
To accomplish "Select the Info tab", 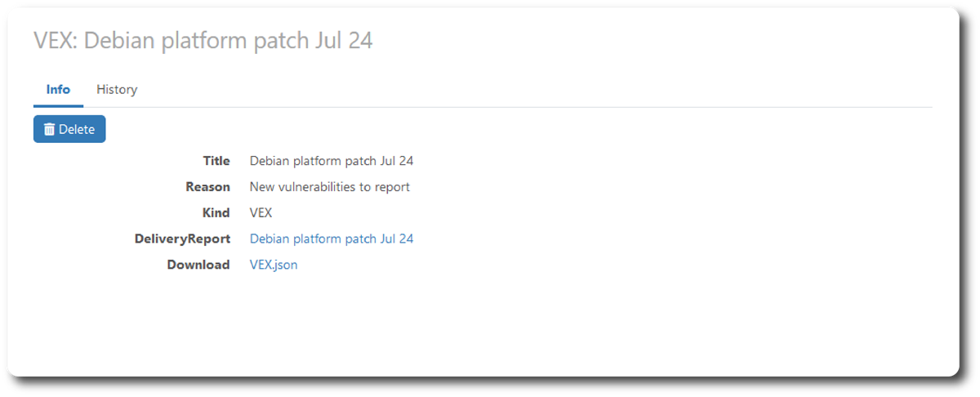I will [x=58, y=90].
